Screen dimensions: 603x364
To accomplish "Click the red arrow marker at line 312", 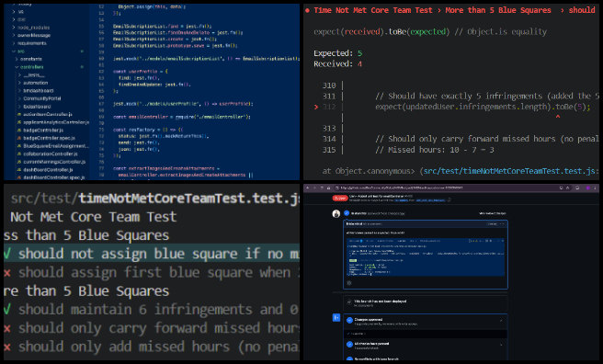I will click(x=316, y=107).
